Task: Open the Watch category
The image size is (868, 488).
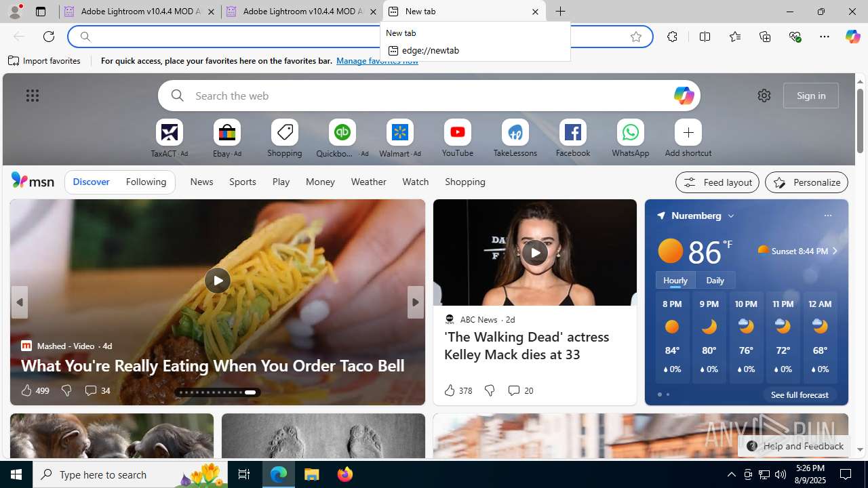Action: pos(415,182)
